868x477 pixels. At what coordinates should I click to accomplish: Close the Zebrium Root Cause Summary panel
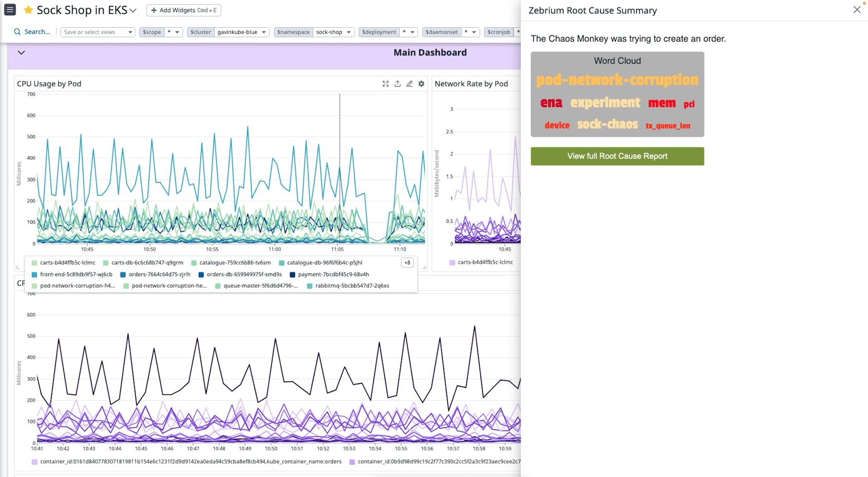[856, 9]
